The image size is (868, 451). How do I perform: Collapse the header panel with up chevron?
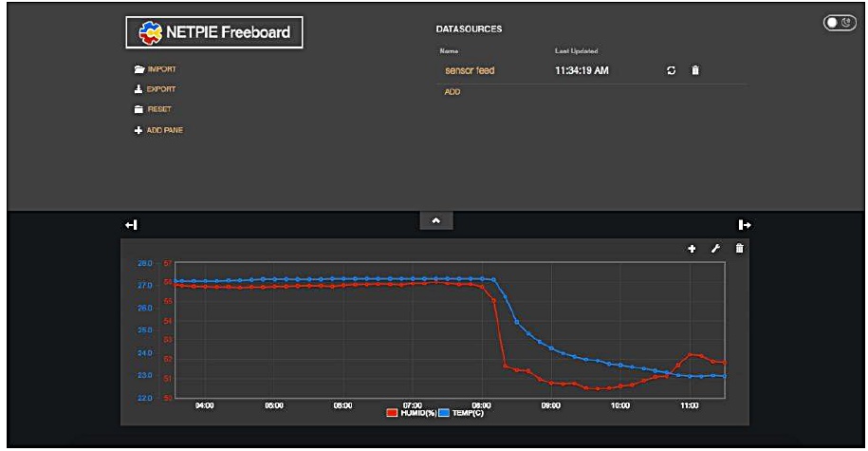click(436, 219)
